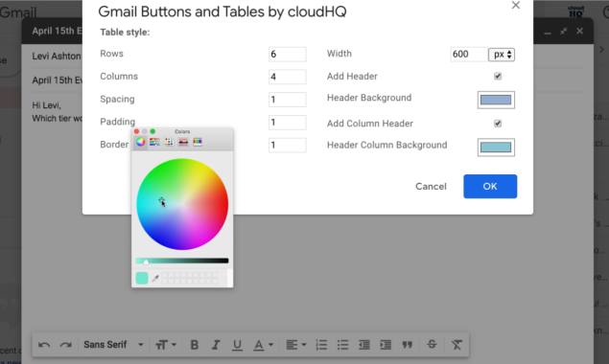This screenshot has width=609, height=364.
Task: Increase indent of text
Action: (386, 345)
